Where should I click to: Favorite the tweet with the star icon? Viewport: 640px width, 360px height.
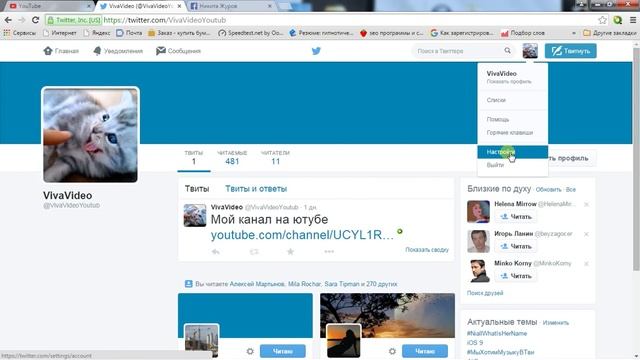(290, 251)
